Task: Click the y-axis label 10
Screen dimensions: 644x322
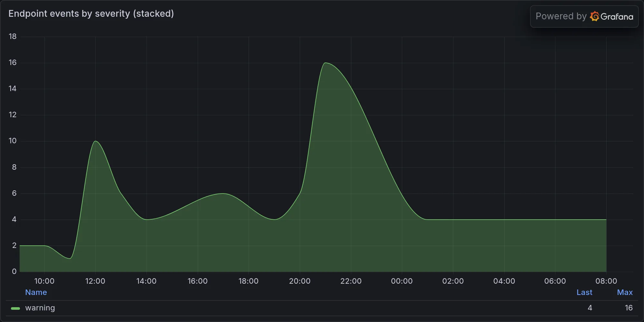Action: click(13, 141)
